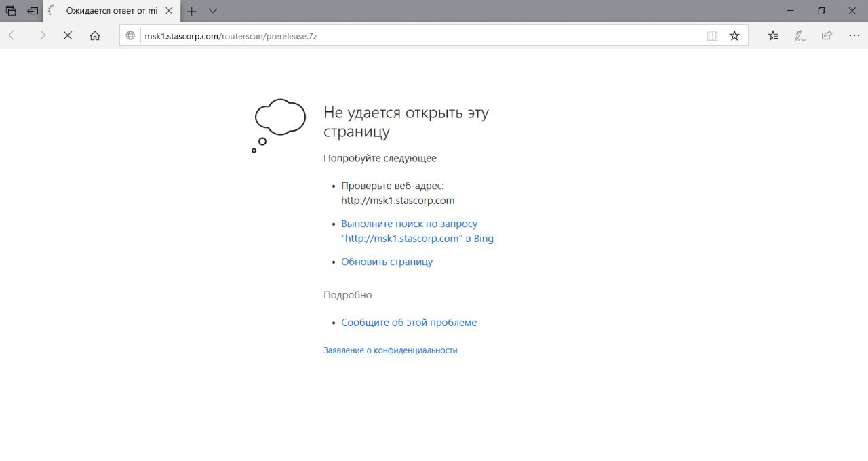Share this page

pos(827,35)
